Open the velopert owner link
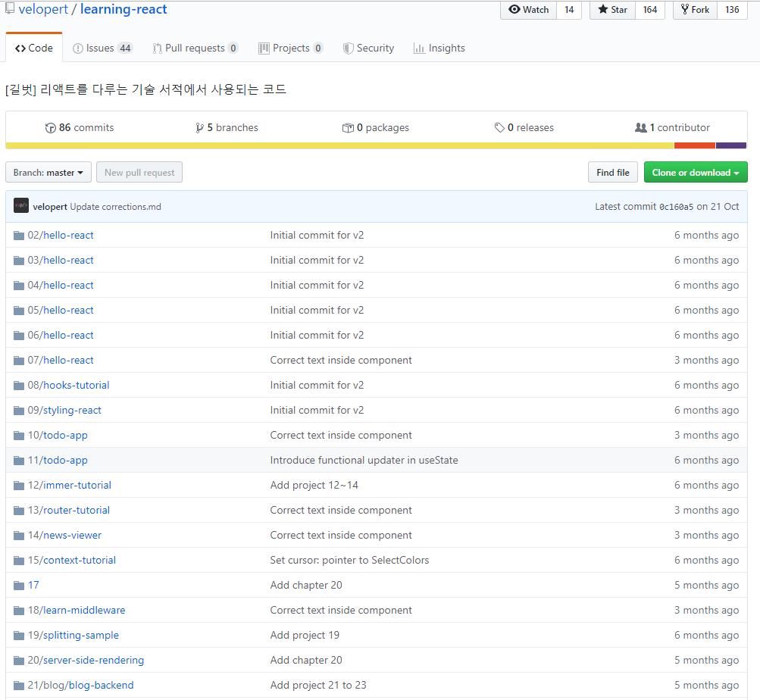This screenshot has height=700, width=760. (x=43, y=9)
